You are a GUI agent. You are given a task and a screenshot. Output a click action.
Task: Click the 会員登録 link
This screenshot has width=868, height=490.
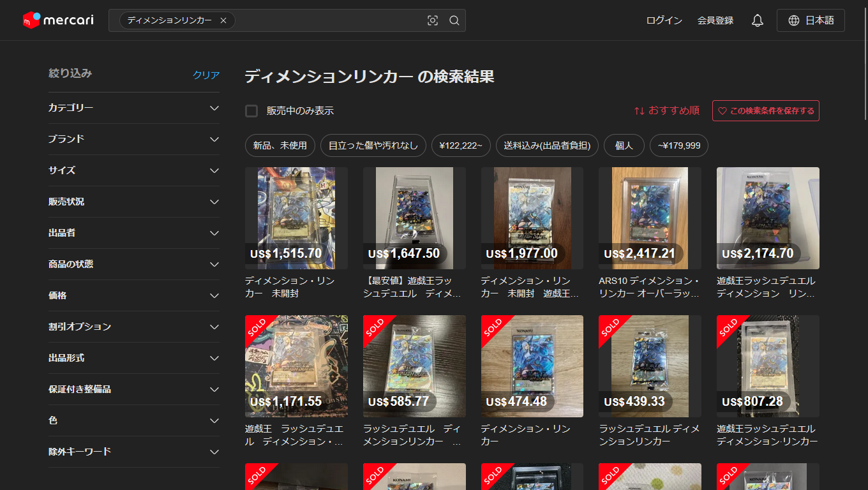point(715,20)
